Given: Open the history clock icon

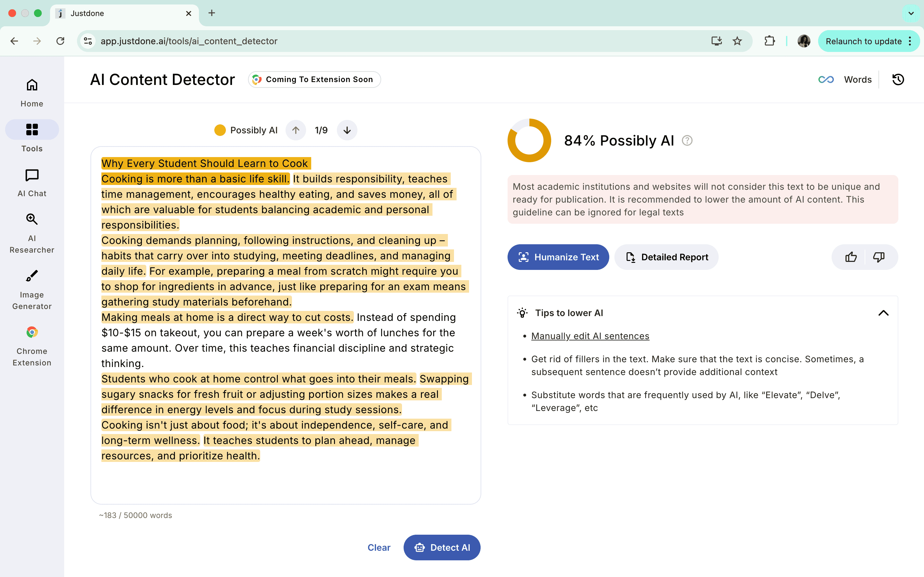Looking at the screenshot, I should point(898,79).
